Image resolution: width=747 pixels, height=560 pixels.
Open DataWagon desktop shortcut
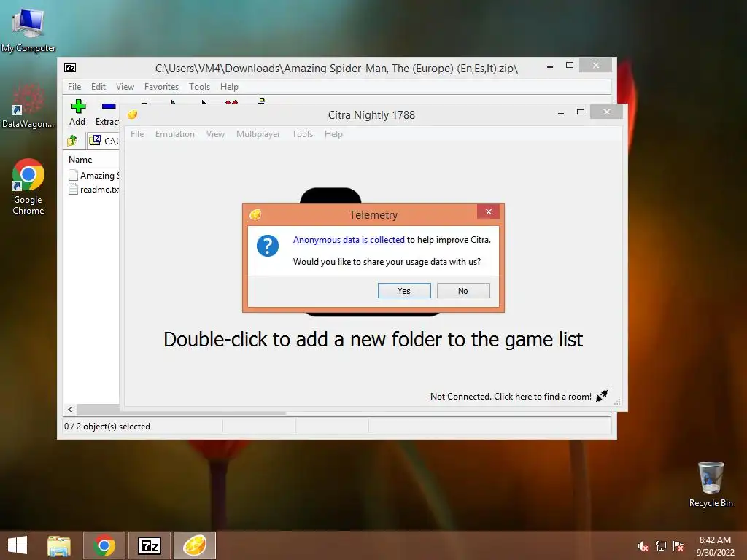pos(28,106)
